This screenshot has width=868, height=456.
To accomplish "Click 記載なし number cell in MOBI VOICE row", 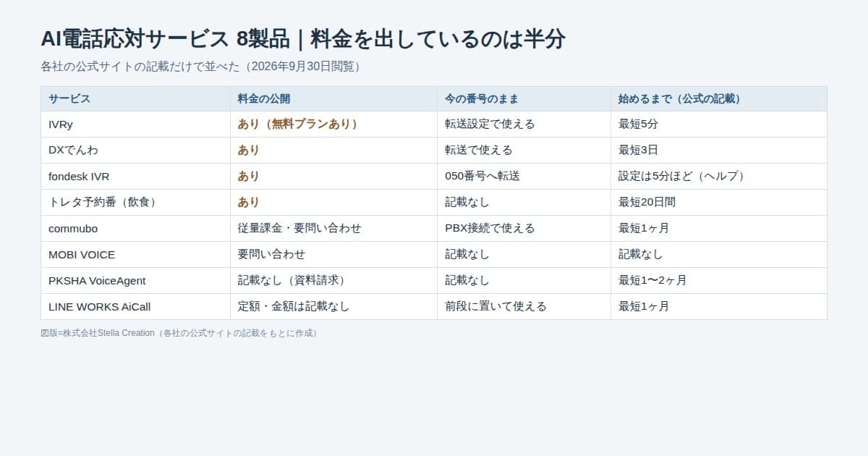I will coord(524,254).
